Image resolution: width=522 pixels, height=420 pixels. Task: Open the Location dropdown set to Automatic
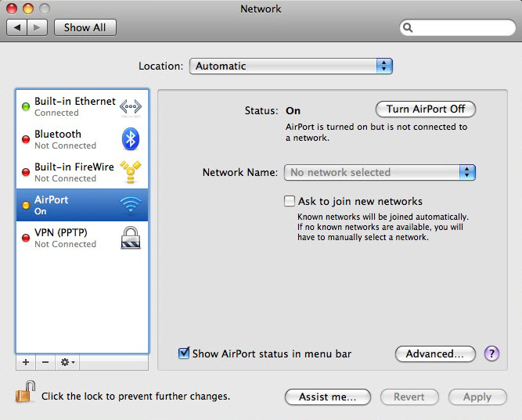(290, 66)
